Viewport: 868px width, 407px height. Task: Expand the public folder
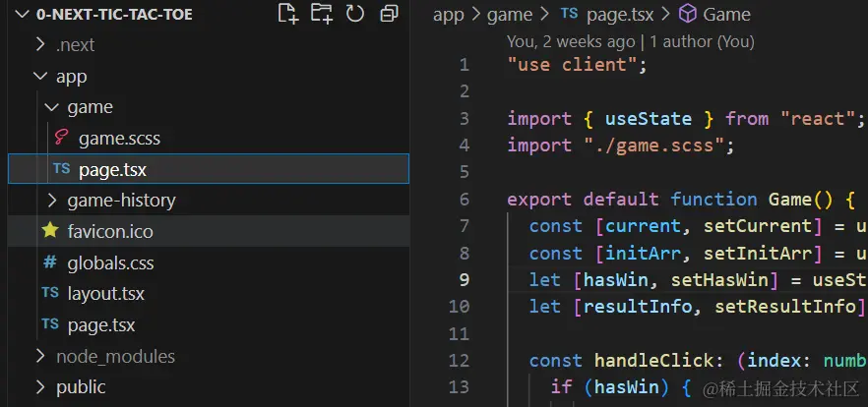click(x=39, y=386)
